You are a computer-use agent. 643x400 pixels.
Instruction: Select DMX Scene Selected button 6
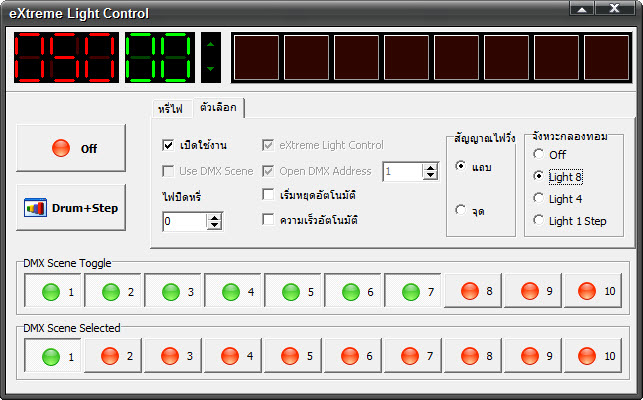(352, 356)
